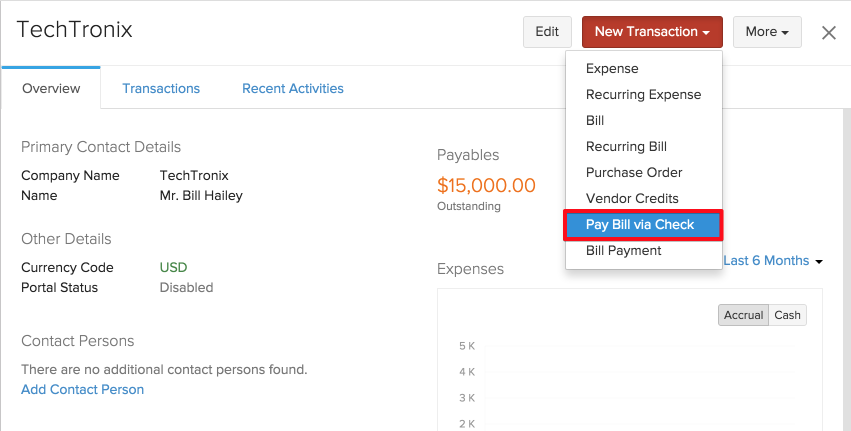
Task: Choose Expense from the menu
Action: tap(612, 69)
